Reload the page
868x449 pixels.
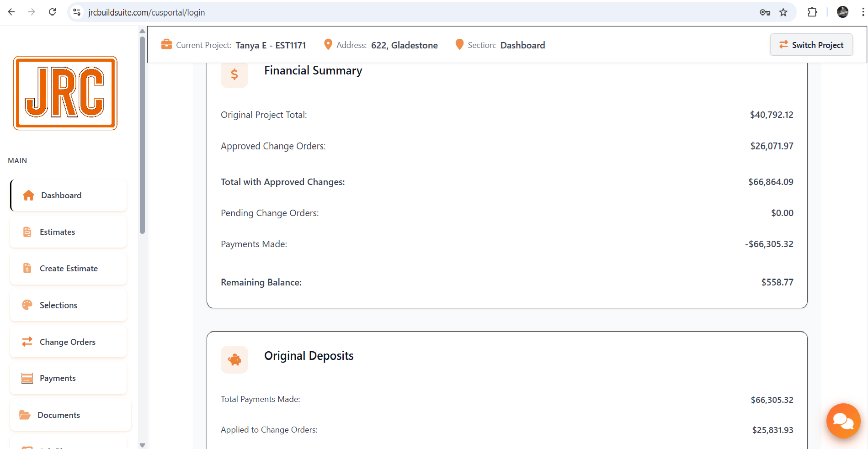click(53, 12)
